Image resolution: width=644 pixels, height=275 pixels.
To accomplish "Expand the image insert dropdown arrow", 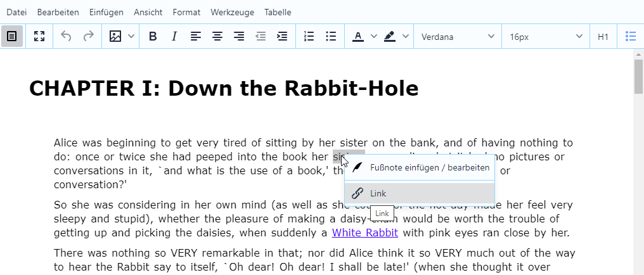I will point(131,37).
